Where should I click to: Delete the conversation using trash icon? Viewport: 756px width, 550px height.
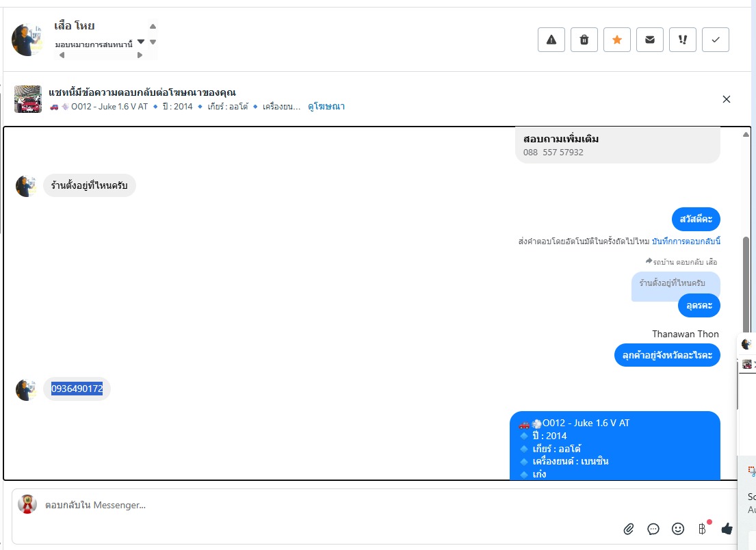click(x=584, y=40)
